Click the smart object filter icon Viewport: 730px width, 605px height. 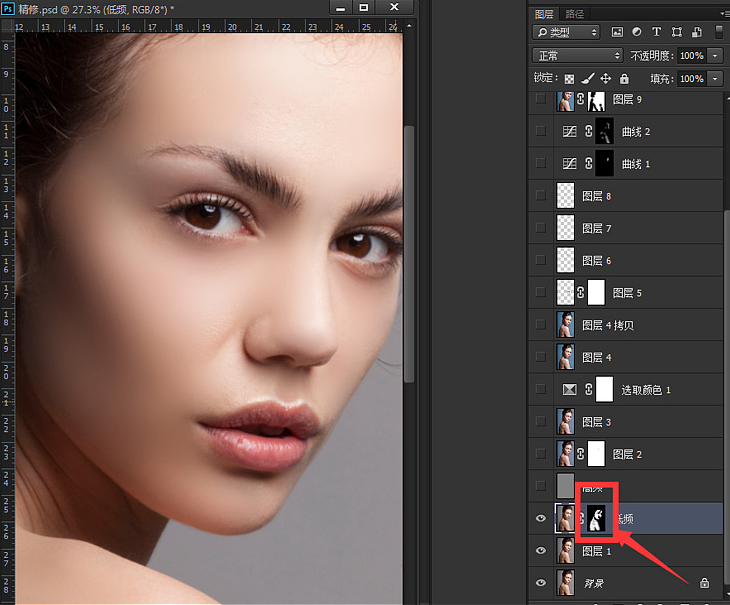tap(695, 33)
